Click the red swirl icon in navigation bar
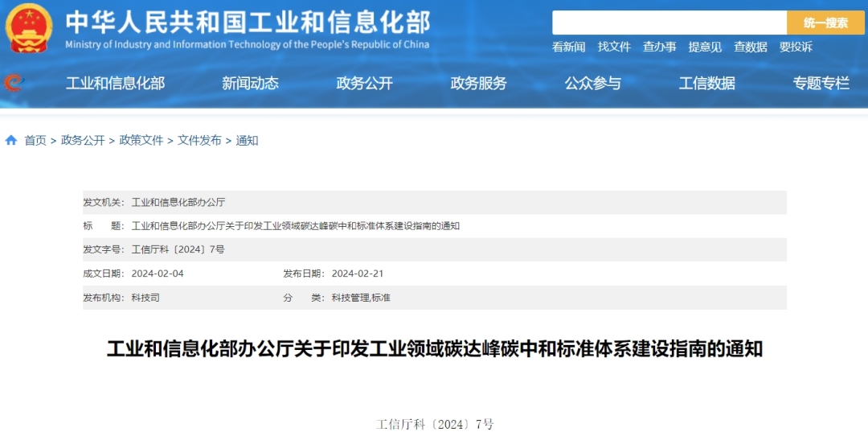This screenshot has width=868, height=436. point(14,83)
